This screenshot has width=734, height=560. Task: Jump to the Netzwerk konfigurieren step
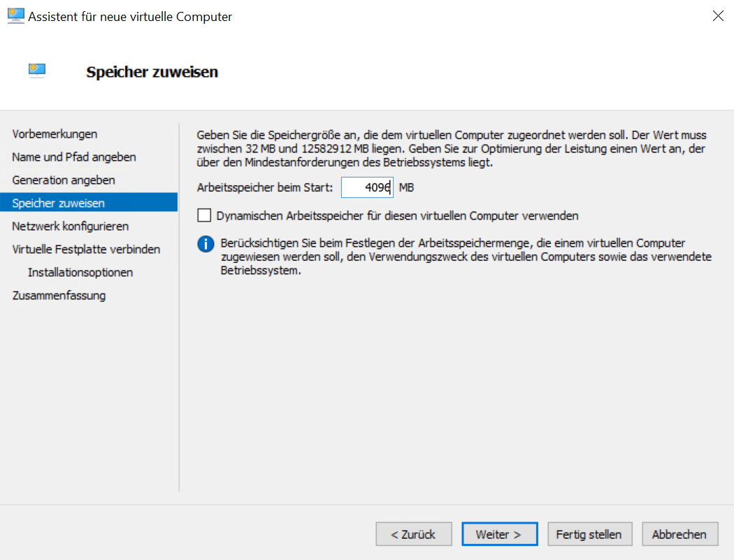point(70,227)
